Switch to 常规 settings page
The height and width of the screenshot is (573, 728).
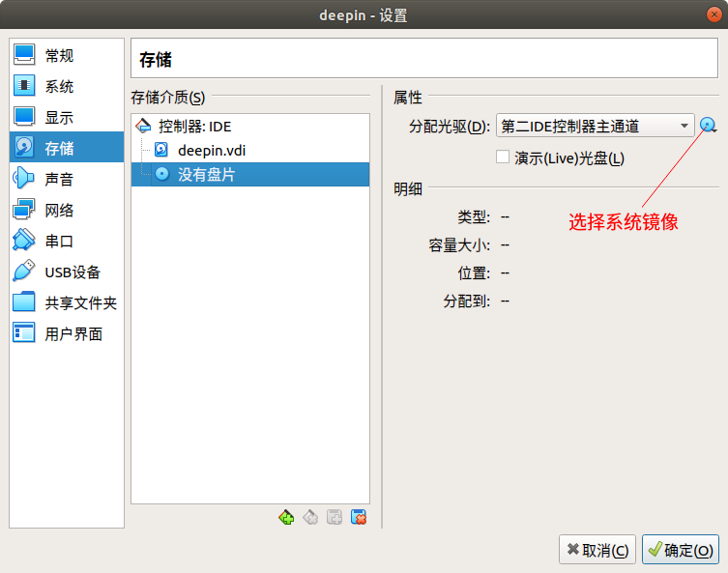(67, 55)
